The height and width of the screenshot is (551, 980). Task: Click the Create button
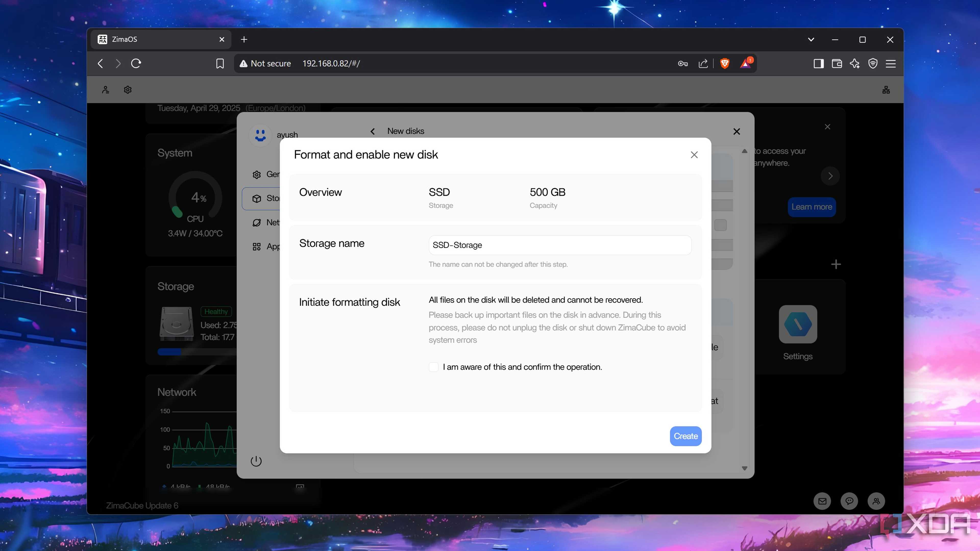(x=685, y=436)
